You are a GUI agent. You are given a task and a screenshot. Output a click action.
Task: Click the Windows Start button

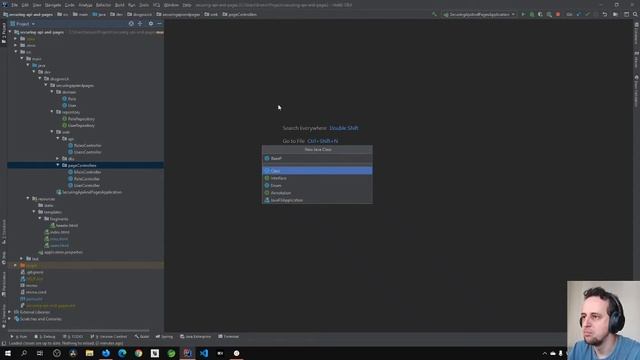[8, 353]
